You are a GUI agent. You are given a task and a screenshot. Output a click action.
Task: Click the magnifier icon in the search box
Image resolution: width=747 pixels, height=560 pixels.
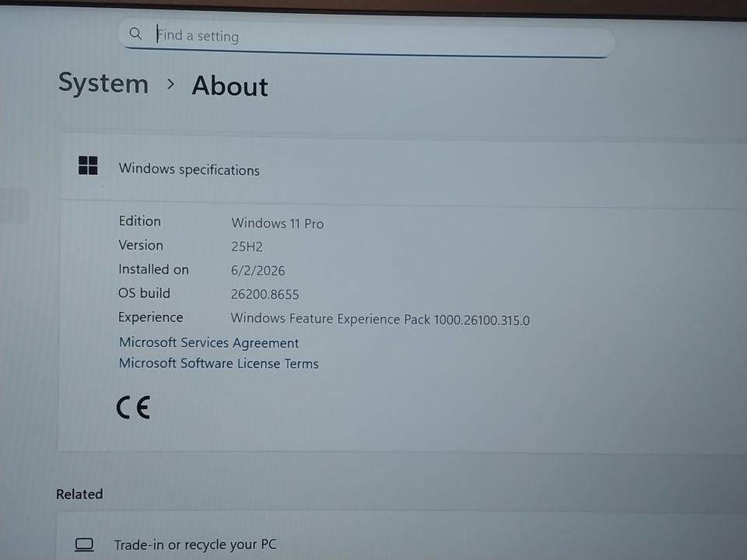click(x=135, y=33)
